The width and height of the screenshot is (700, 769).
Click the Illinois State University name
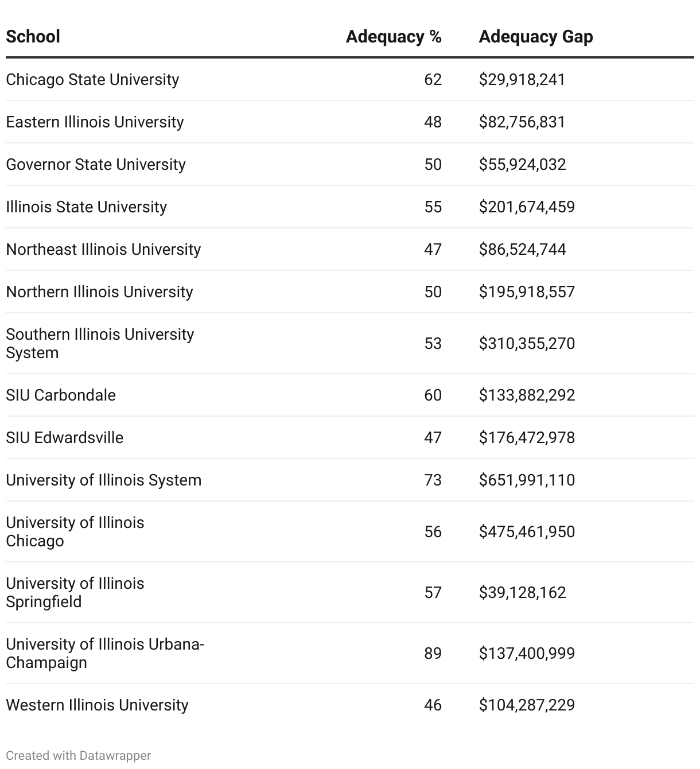(x=87, y=207)
